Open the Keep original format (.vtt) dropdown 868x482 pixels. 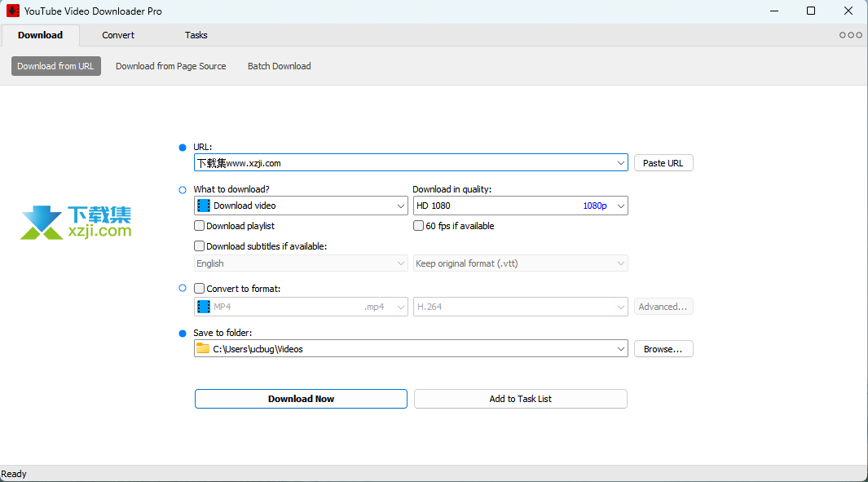pos(520,263)
